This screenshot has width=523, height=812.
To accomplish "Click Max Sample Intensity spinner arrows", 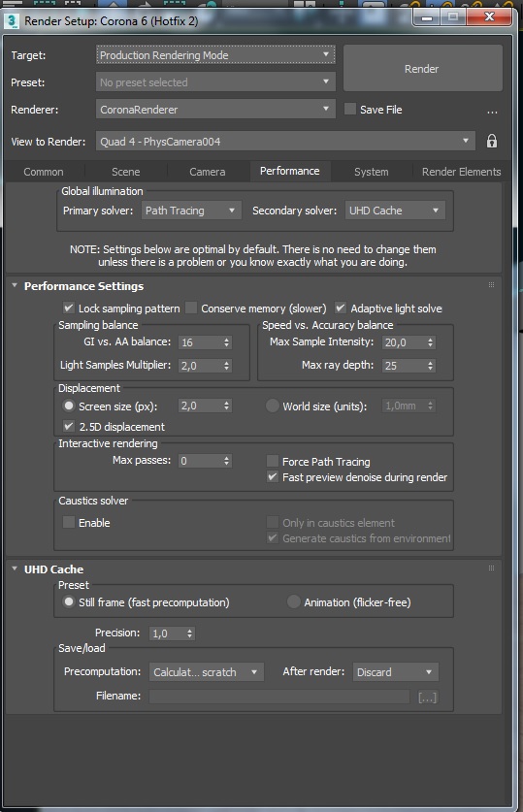I will [430, 342].
